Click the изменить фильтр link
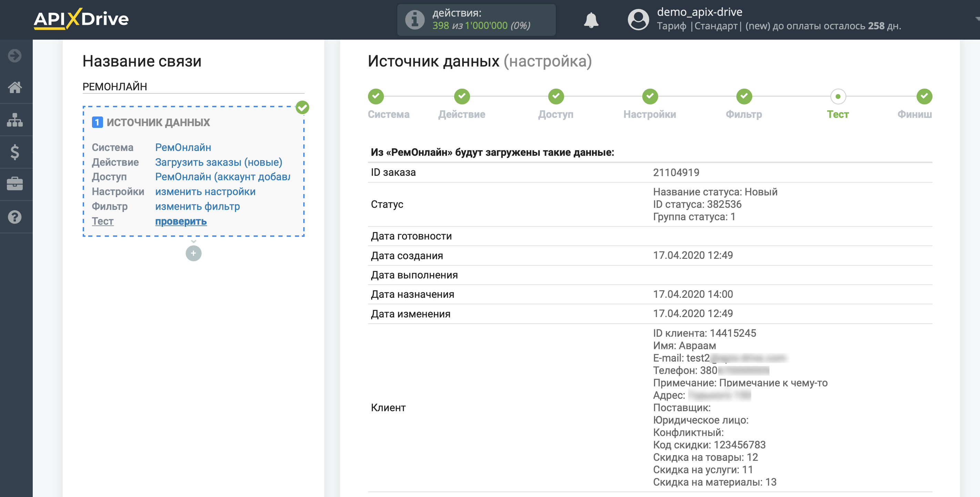Viewport: 980px width, 497px height. (x=197, y=206)
